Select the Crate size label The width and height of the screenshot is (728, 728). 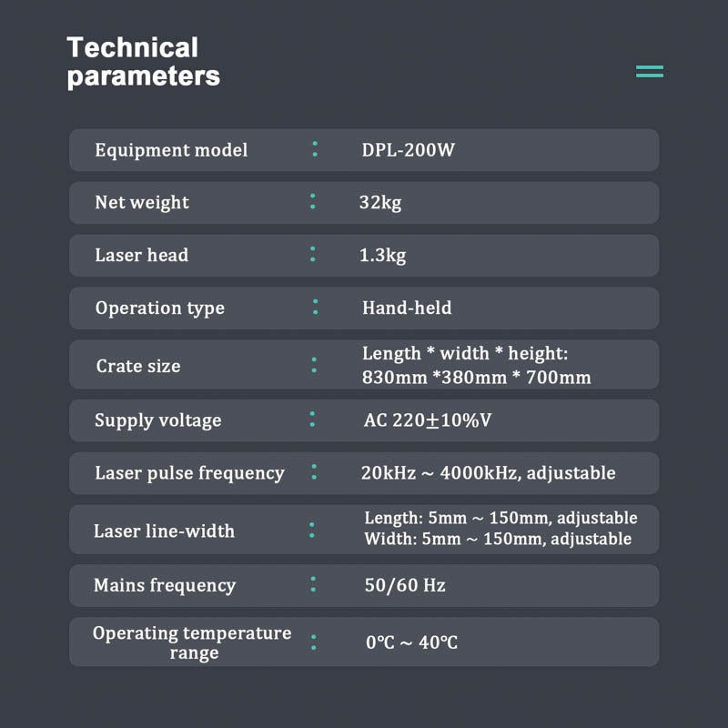138,367
